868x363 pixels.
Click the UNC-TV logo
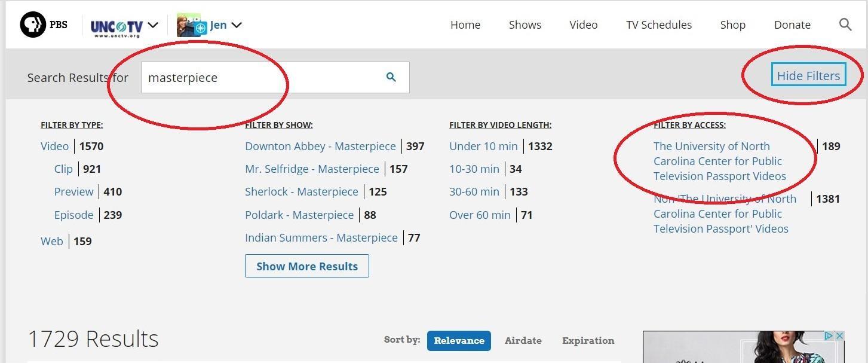click(x=116, y=28)
